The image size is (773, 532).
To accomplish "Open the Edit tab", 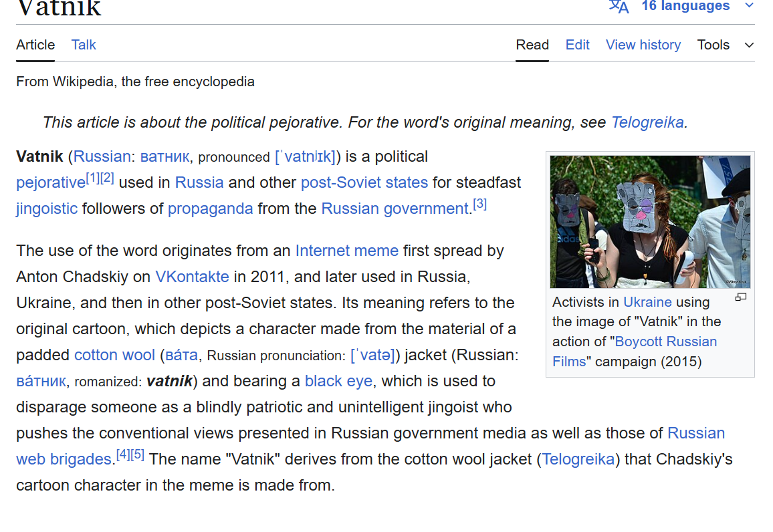I will (577, 45).
